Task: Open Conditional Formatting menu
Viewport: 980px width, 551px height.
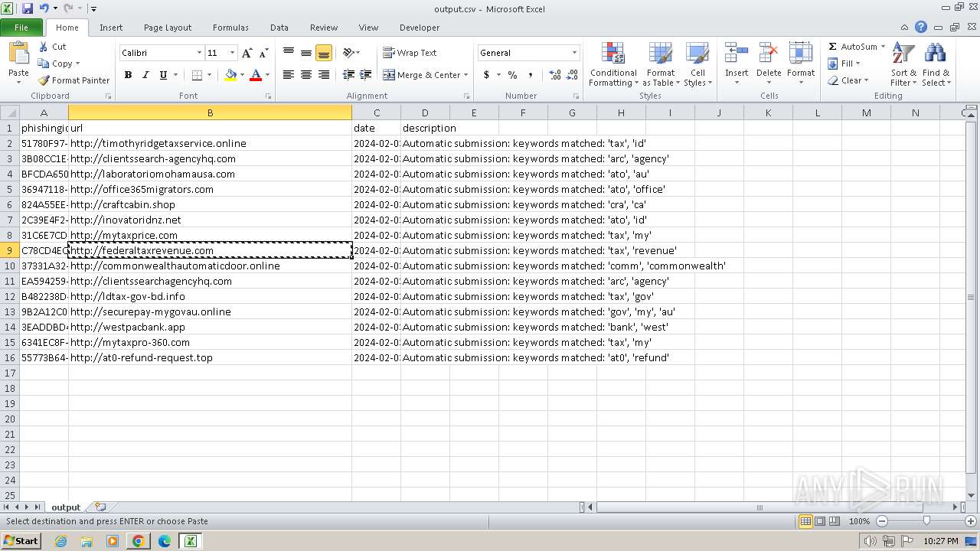Action: coord(613,64)
